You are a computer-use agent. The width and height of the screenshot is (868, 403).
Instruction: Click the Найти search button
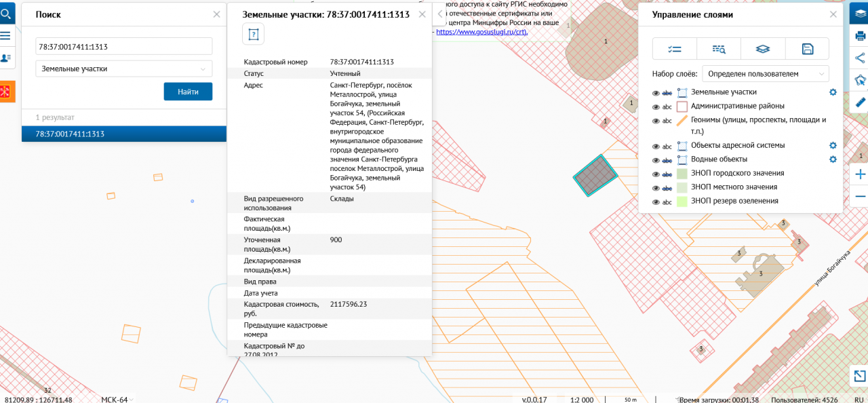[x=188, y=92]
